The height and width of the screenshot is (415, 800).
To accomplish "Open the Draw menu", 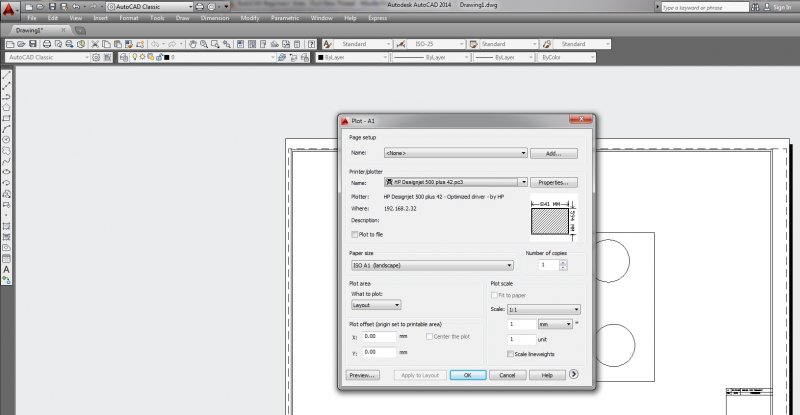I will 182,18.
